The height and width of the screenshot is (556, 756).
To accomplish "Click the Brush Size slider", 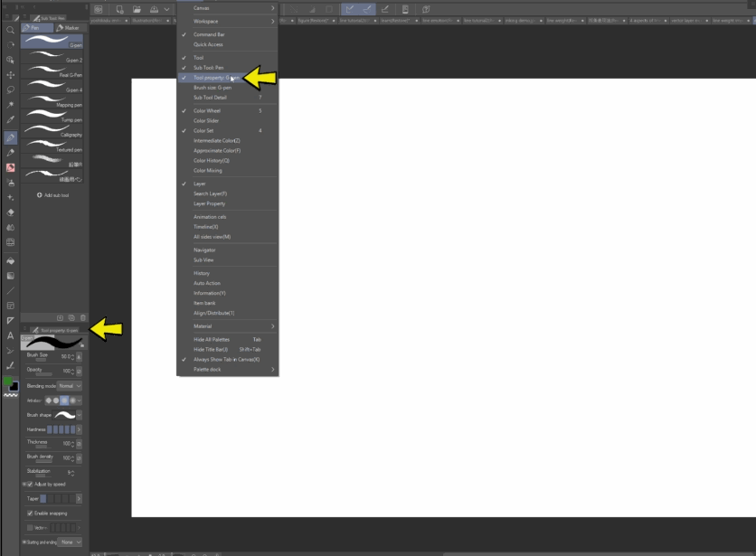I will click(x=41, y=360).
